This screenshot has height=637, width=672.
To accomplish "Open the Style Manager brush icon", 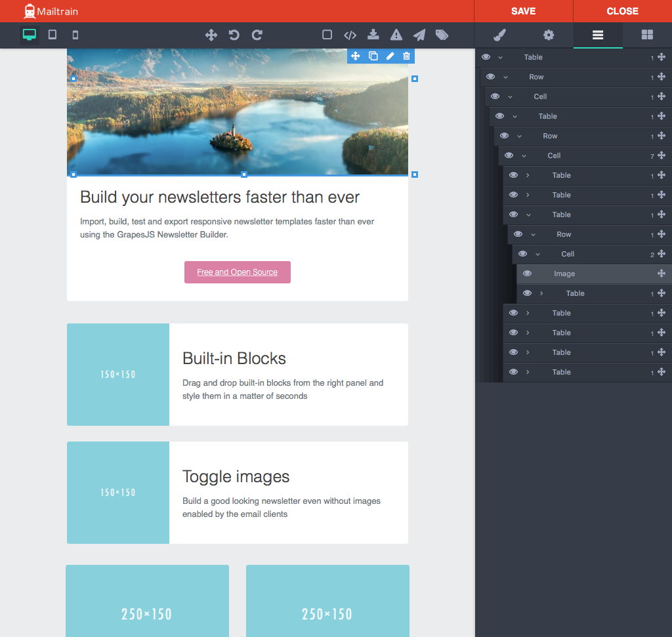I will pyautogui.click(x=499, y=35).
